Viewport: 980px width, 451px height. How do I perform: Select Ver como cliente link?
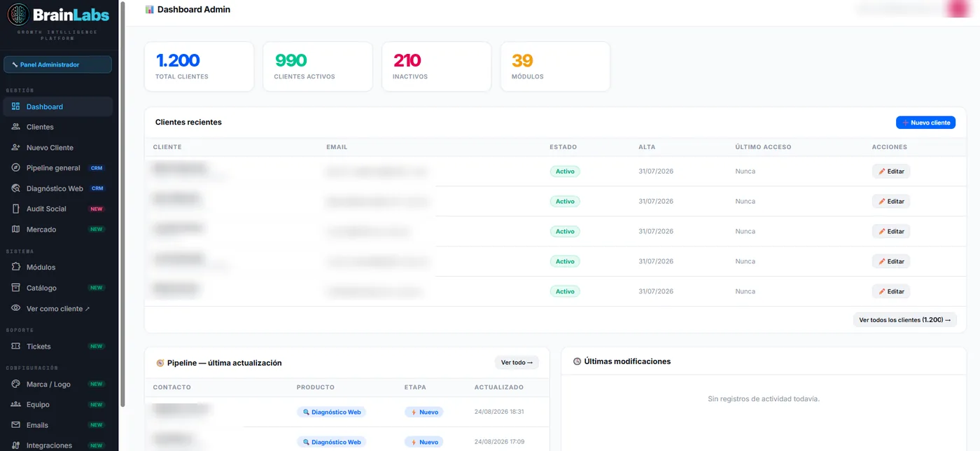(x=57, y=308)
